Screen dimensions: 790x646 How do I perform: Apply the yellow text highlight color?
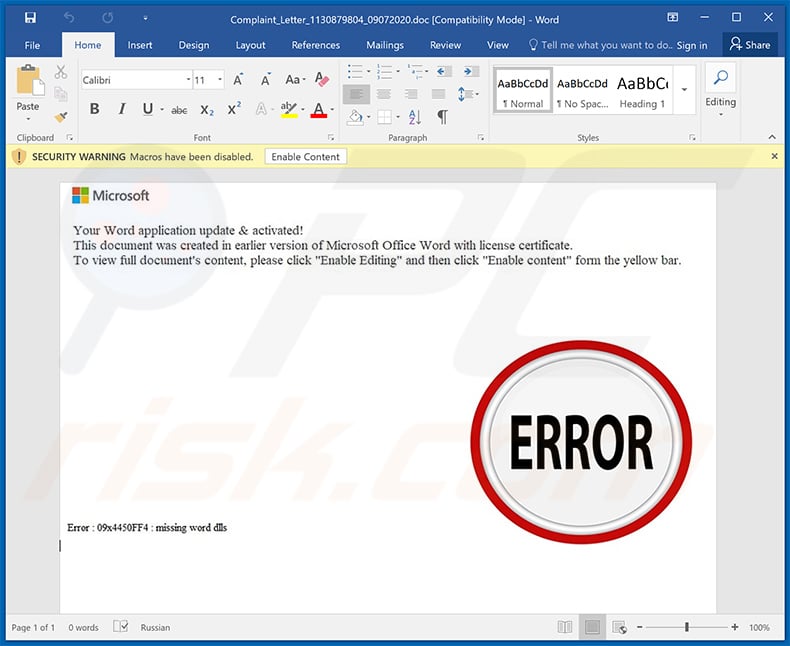point(289,109)
